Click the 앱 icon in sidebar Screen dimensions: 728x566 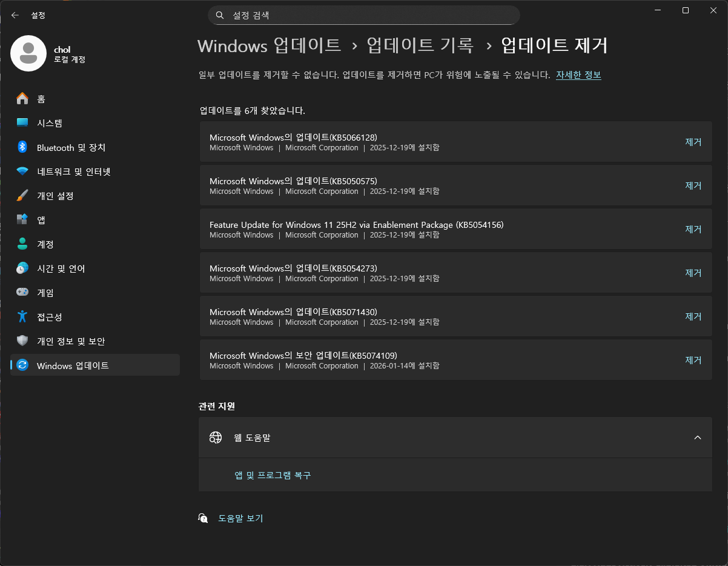click(x=22, y=220)
